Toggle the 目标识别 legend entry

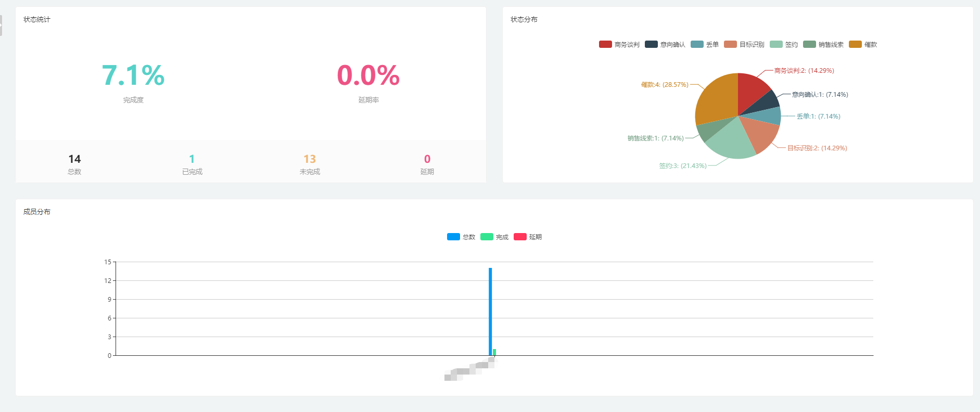point(744,44)
